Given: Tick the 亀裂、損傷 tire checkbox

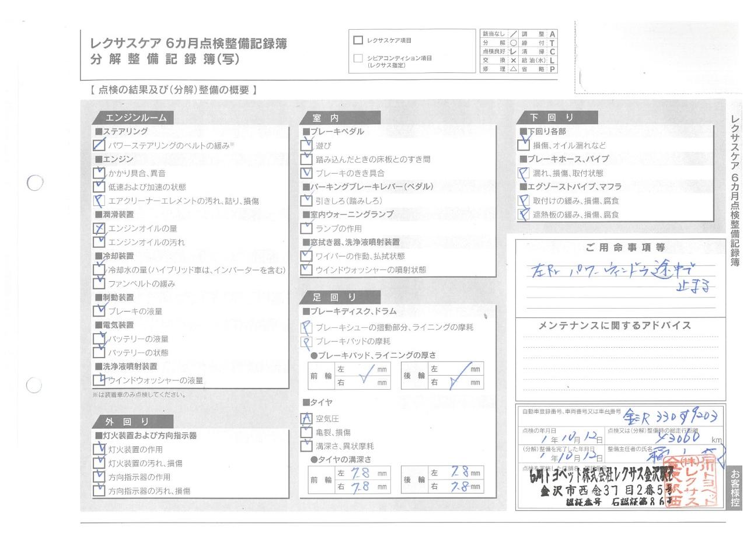Looking at the screenshot, I should tap(306, 433).
